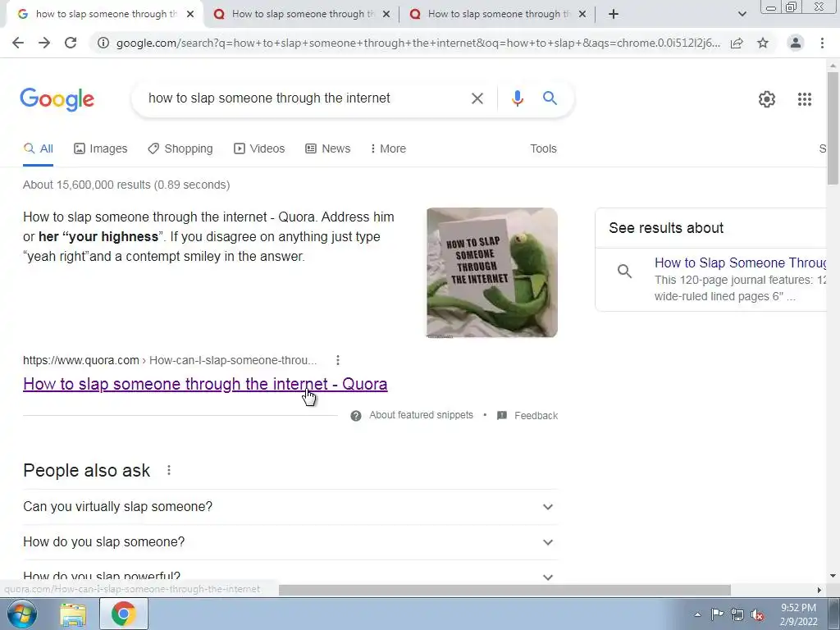Select the All results tab
This screenshot has width=840, height=630.
[38, 149]
